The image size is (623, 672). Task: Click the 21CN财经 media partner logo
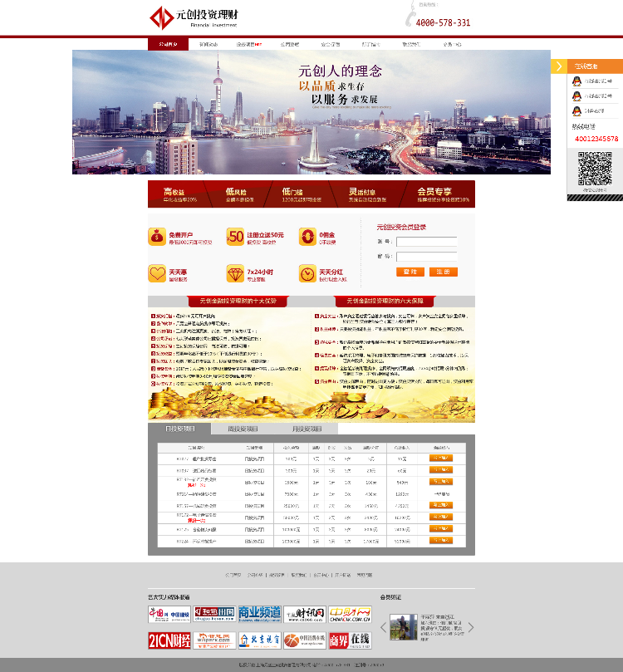coord(169,640)
